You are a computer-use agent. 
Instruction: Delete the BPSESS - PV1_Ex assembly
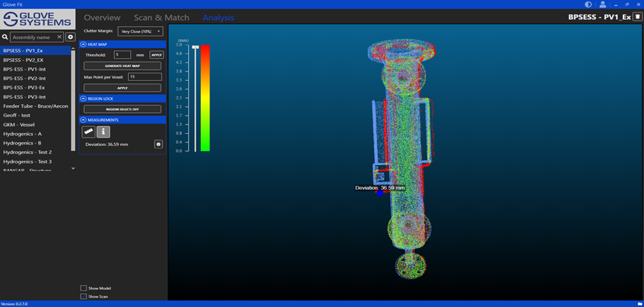click(637, 17)
